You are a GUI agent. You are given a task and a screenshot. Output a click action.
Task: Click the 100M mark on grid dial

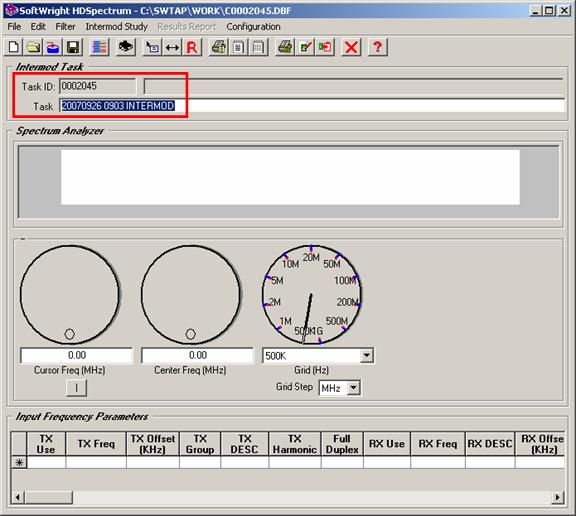point(345,281)
